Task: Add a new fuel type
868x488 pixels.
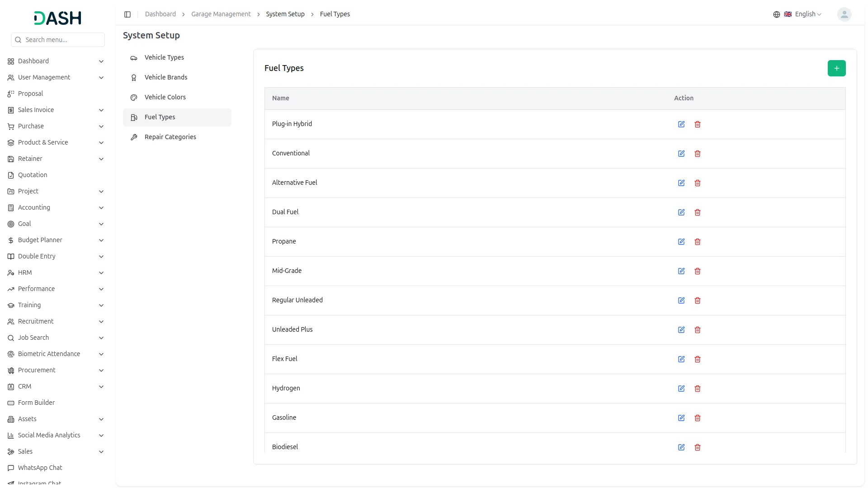Action: 836,68
